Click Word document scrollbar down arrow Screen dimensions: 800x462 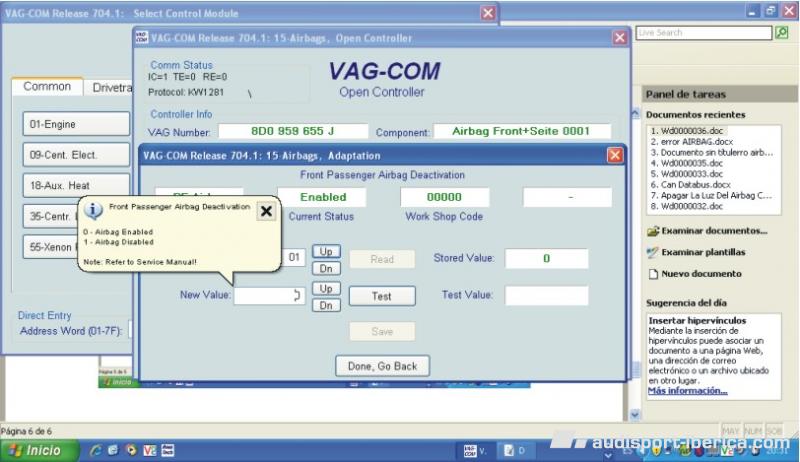(x=635, y=415)
